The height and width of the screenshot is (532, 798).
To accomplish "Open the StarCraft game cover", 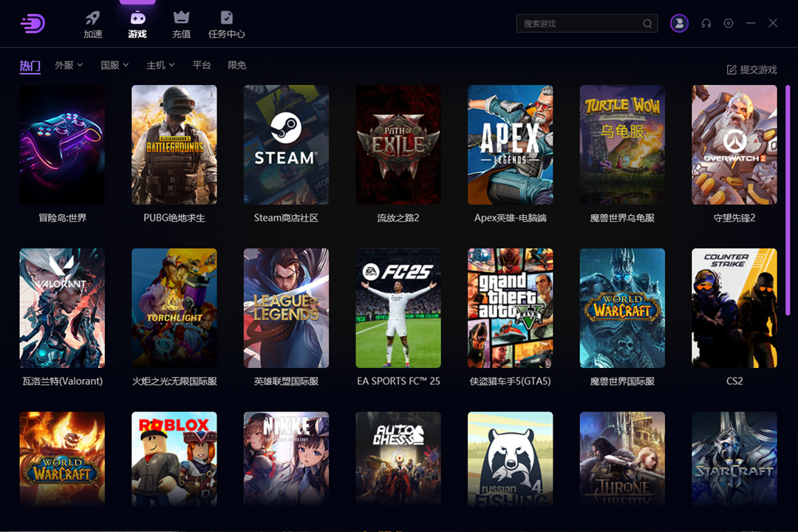I will click(734, 459).
